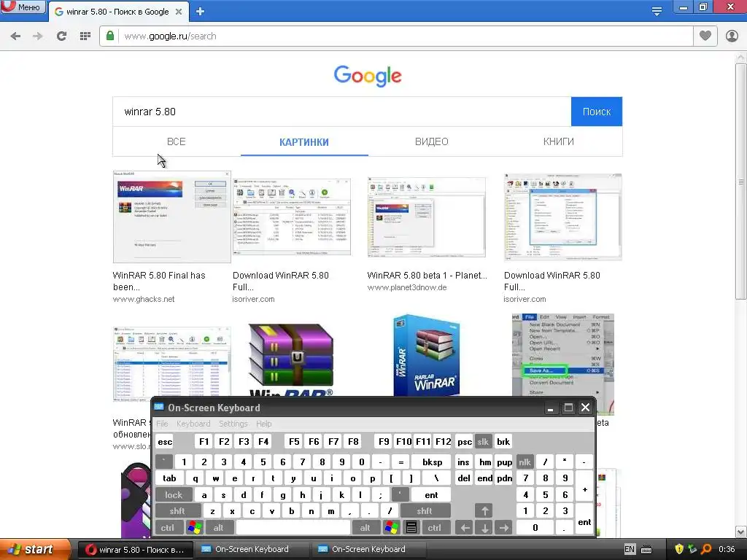747x560 pixels.
Task: Click the vertical scrollbar thumb
Action: point(740,182)
